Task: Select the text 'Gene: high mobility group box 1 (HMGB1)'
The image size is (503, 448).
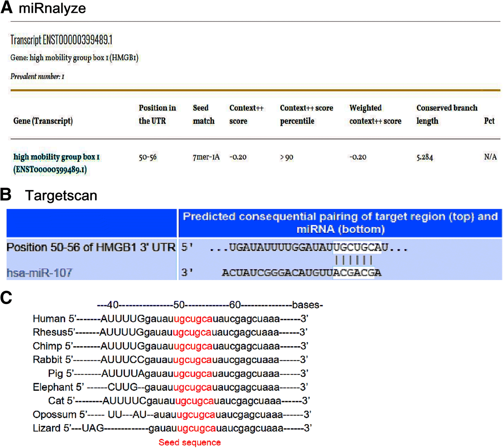Action: click(74, 58)
